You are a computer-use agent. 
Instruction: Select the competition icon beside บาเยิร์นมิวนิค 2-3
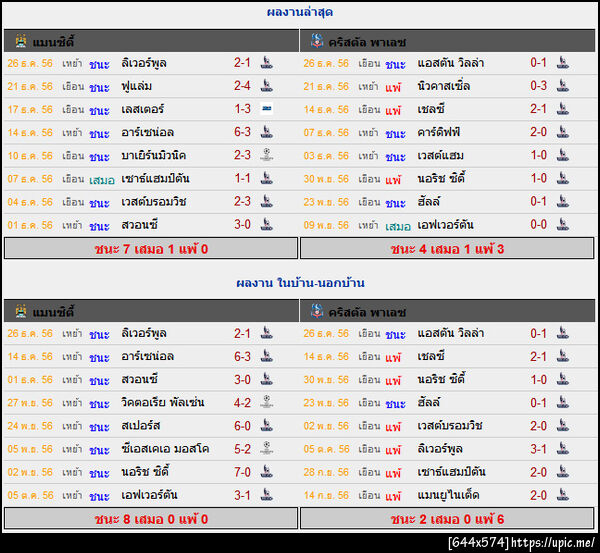click(x=267, y=155)
